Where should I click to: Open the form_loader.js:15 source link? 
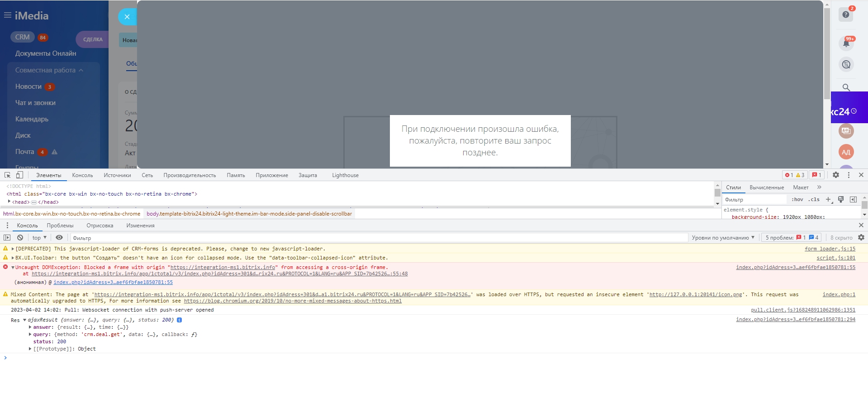click(830, 249)
